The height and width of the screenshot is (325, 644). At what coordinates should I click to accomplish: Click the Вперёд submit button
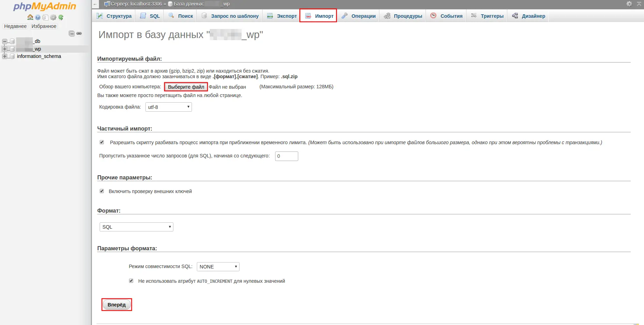point(116,305)
